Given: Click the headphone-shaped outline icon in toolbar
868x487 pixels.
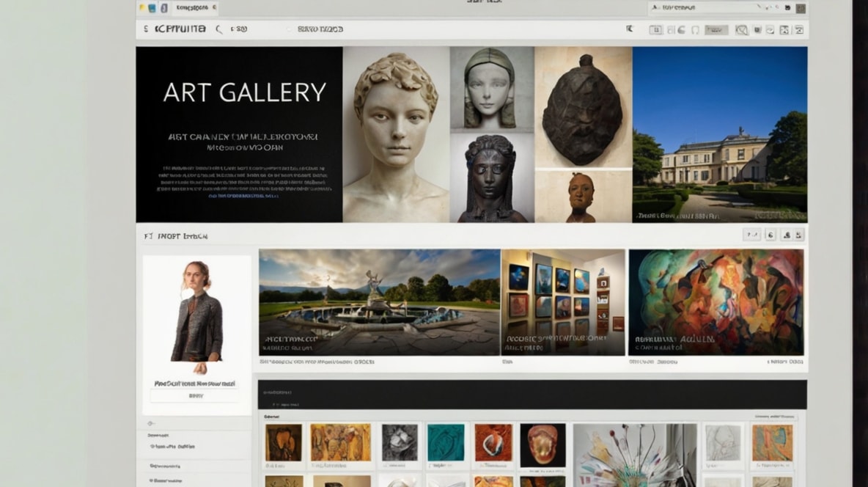Looking at the screenshot, I should click(x=695, y=30).
